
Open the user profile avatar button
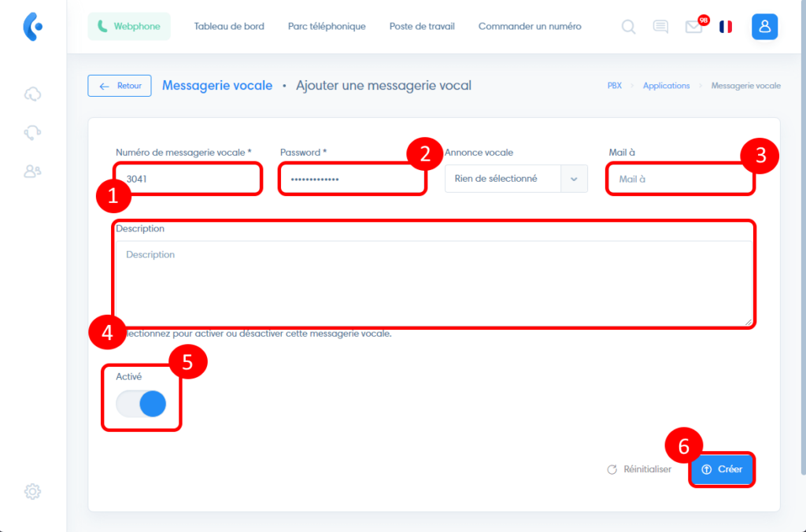[764, 27]
